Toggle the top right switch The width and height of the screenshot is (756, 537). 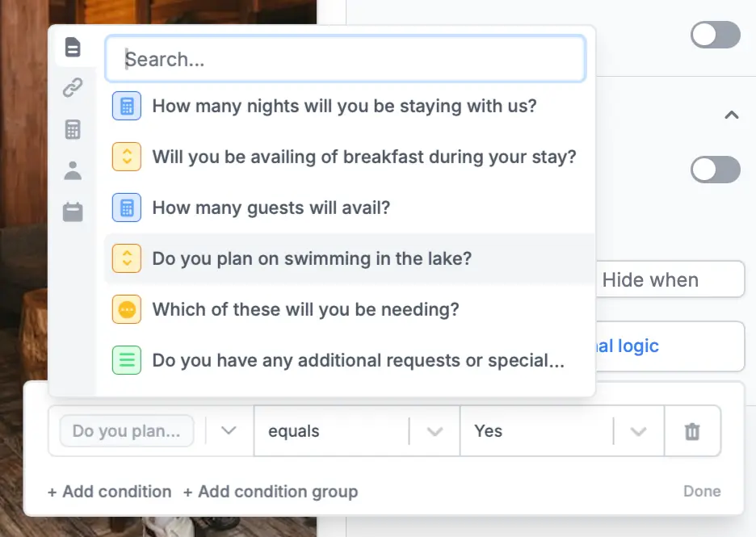coord(716,35)
